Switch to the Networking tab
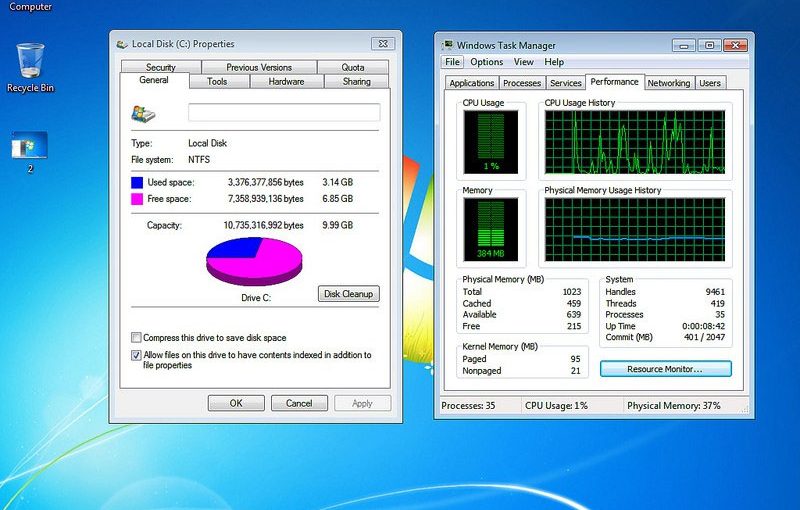This screenshot has width=800, height=510. (x=668, y=83)
